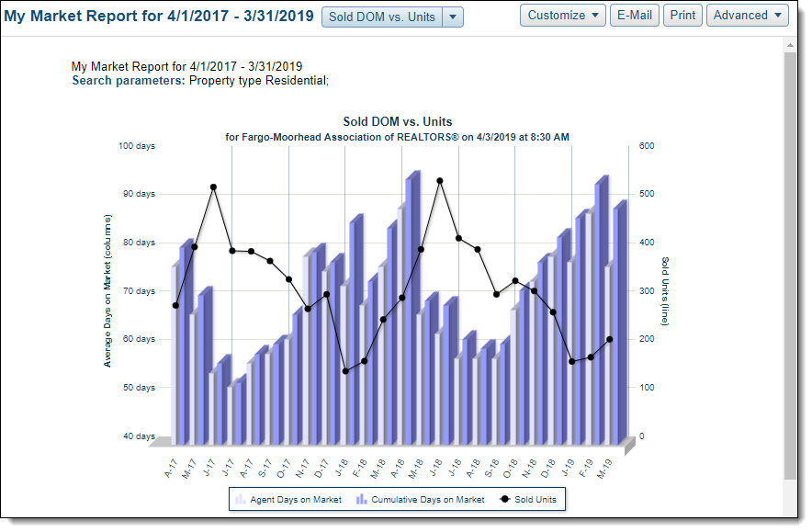The image size is (812, 532).
Task: Toggle Agent Days on Market legend label
Action: coord(296,499)
